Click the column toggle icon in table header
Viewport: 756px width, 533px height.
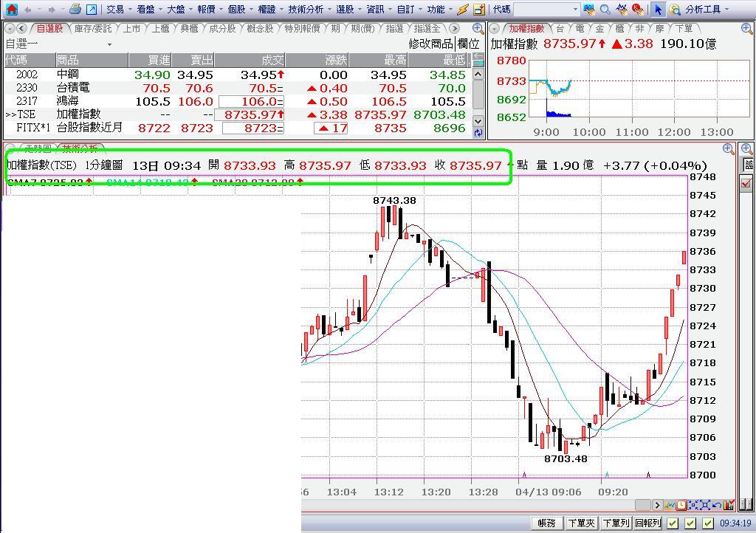pyautogui.click(x=478, y=59)
